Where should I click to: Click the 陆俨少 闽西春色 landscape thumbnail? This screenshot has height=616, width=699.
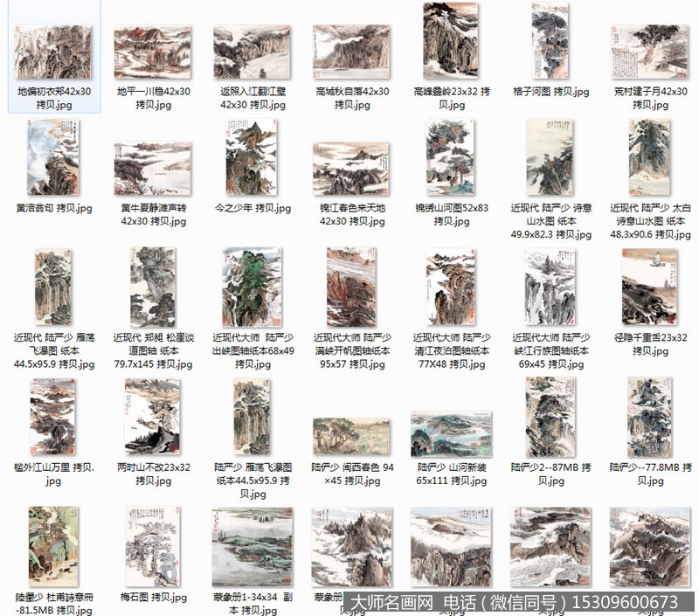(x=351, y=435)
